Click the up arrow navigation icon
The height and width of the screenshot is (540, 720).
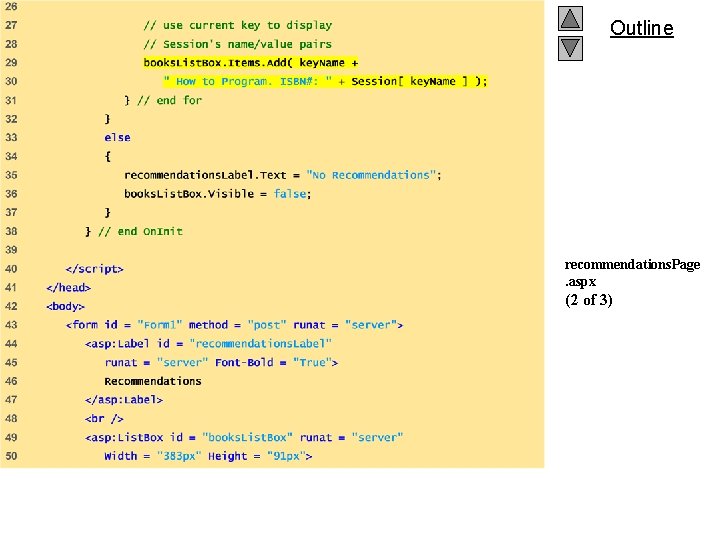pyautogui.click(x=570, y=19)
